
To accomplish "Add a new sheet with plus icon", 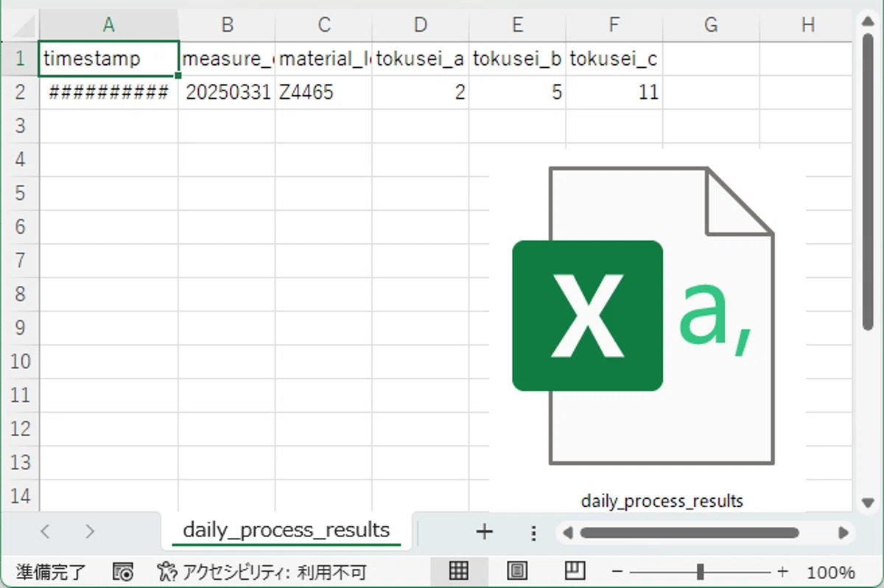I will coord(484,532).
